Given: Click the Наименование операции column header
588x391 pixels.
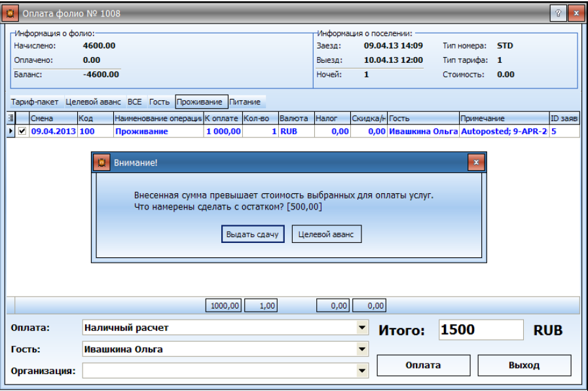Looking at the screenshot, I should point(158,118).
